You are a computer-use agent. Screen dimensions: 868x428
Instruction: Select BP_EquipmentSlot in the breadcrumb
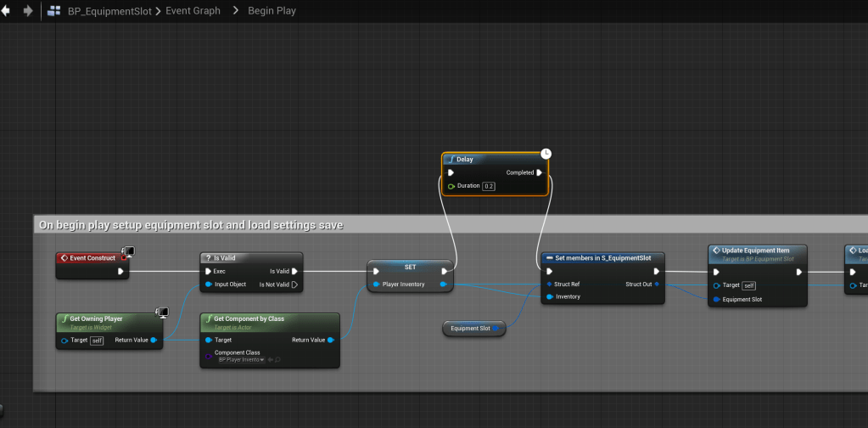click(x=109, y=11)
